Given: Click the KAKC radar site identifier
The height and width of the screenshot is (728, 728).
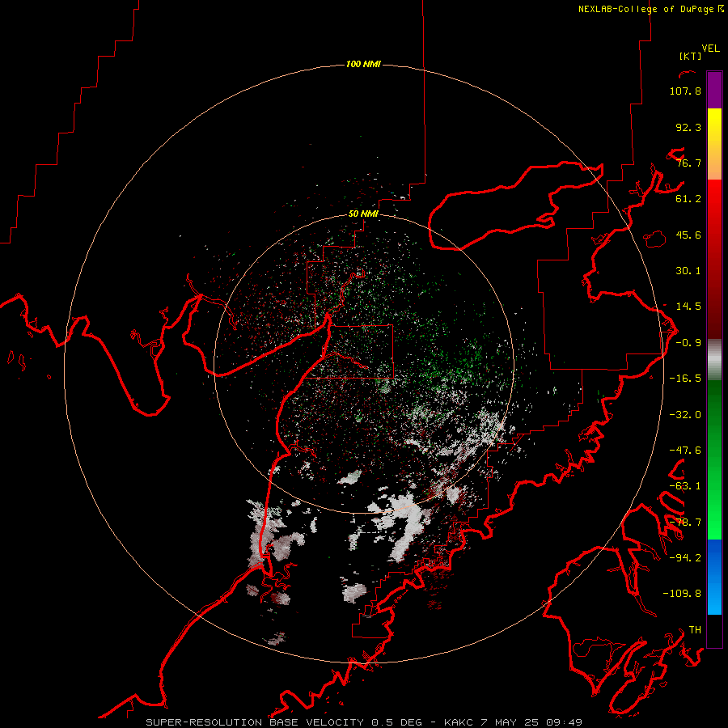Looking at the screenshot, I should (460, 722).
